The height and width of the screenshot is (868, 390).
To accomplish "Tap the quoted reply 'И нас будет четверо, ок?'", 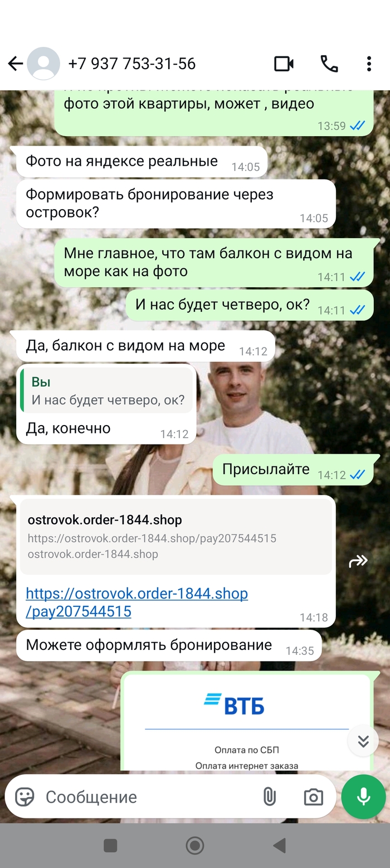I will click(x=107, y=390).
